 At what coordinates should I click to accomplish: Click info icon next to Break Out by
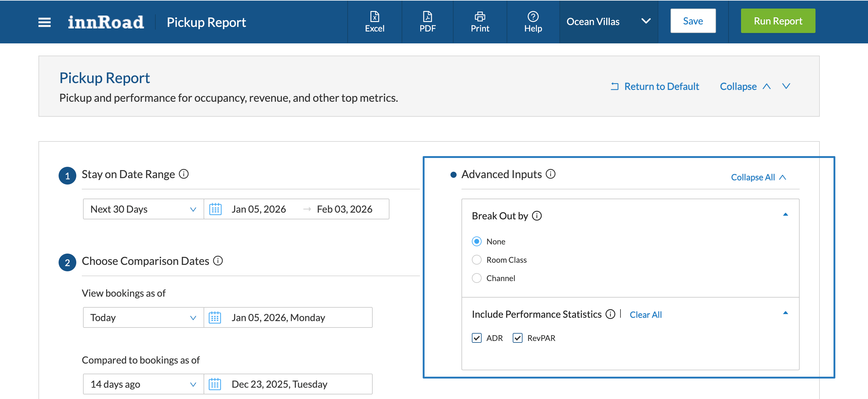pos(537,215)
